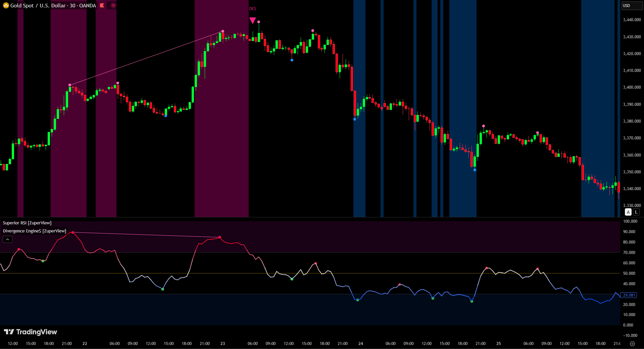Select the Superior RSI [ZuperView] indicator label
Screen dimensions: 644x349
(27, 223)
